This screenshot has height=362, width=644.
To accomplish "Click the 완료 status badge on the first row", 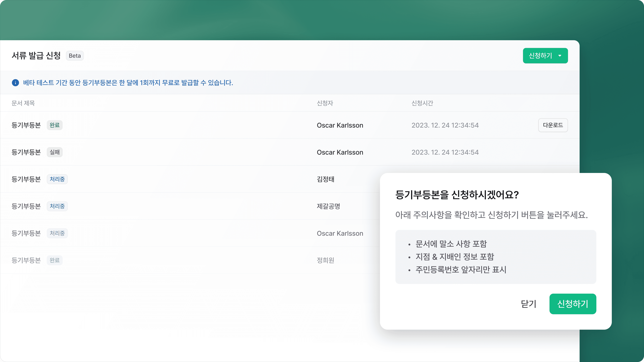I will [x=54, y=125].
